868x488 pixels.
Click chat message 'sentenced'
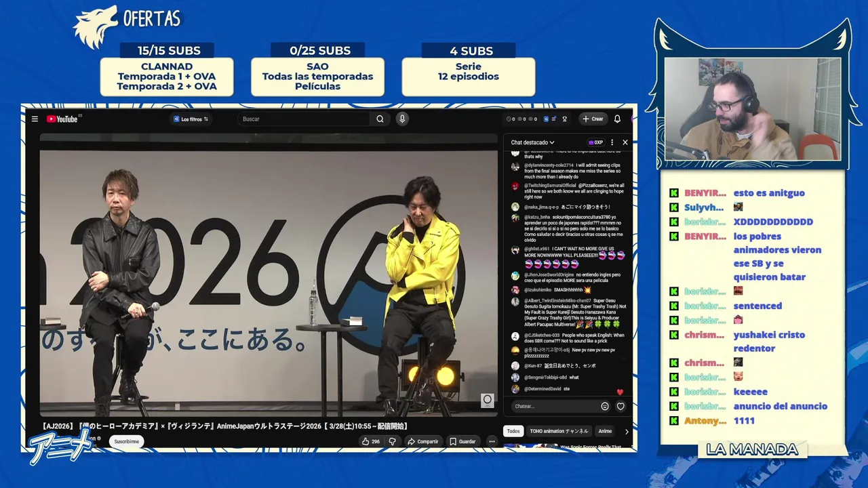pos(757,306)
